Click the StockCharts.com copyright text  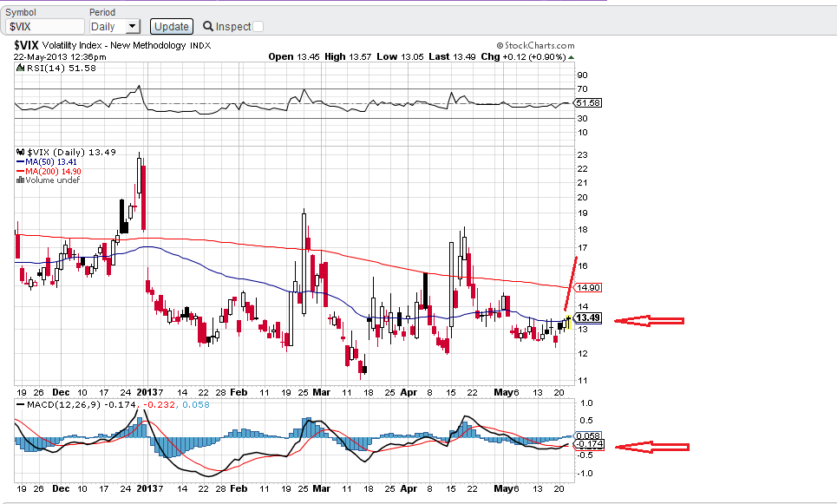(x=535, y=46)
